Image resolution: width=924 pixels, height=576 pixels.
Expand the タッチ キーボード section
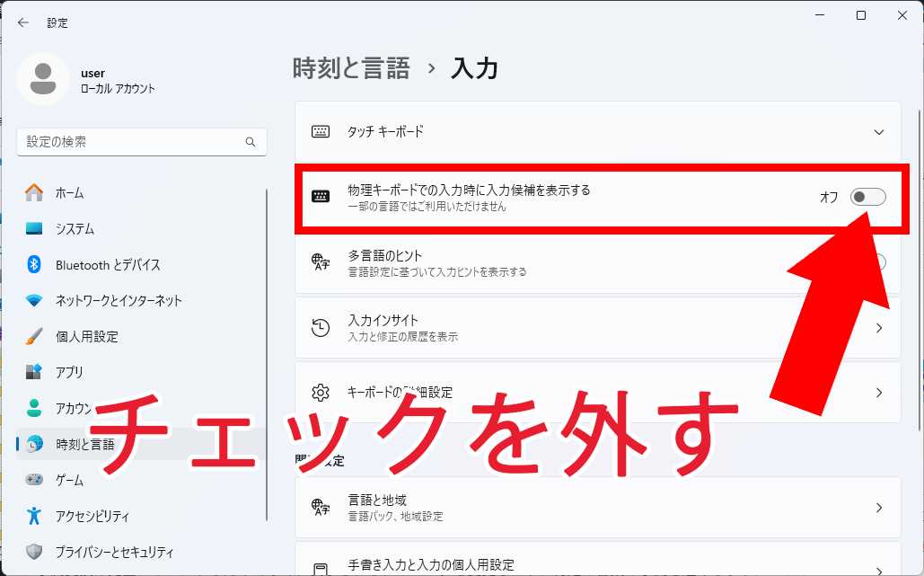pyautogui.click(x=879, y=131)
